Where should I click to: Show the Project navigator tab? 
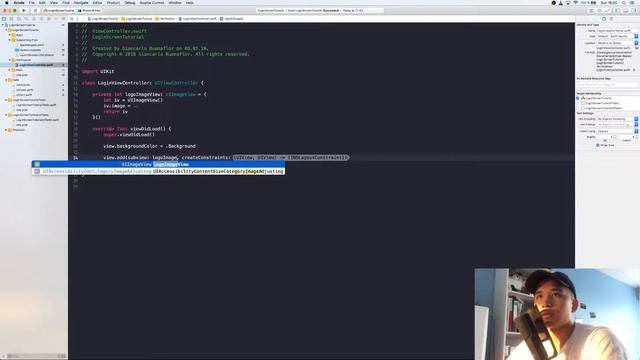4,19
